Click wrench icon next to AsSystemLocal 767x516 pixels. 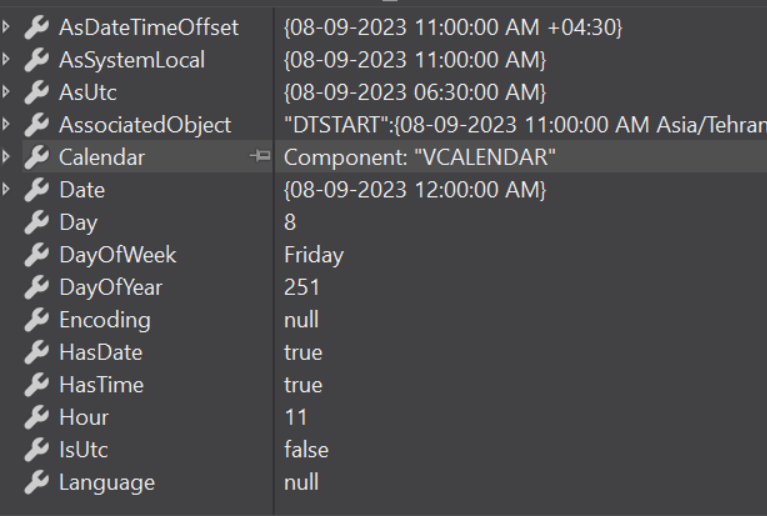coord(38,60)
